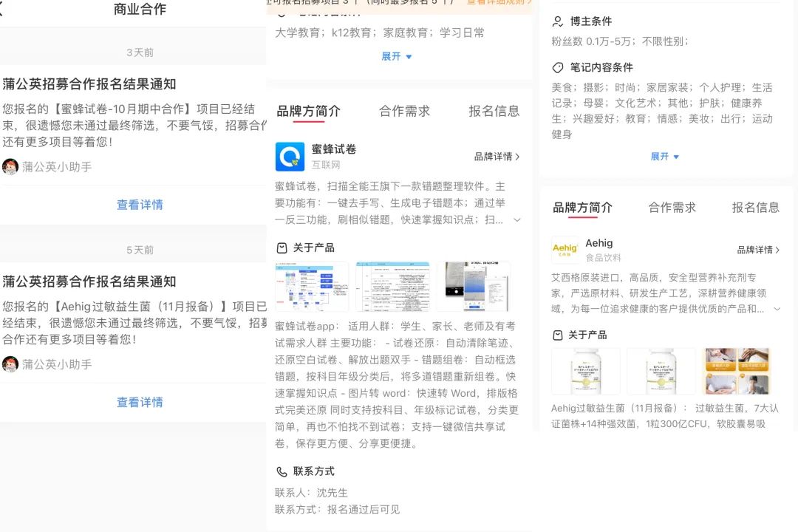Tap the 5天前 timestamp

(140, 250)
